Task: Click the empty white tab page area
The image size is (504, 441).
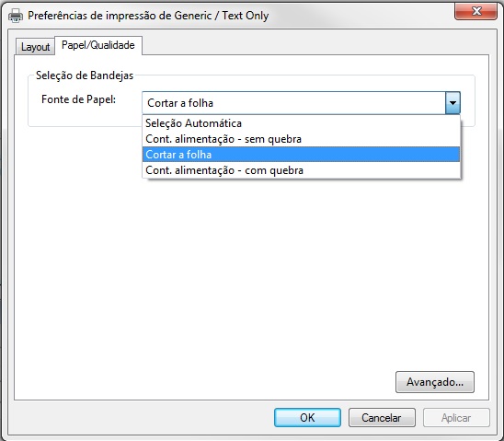Action: [251, 273]
